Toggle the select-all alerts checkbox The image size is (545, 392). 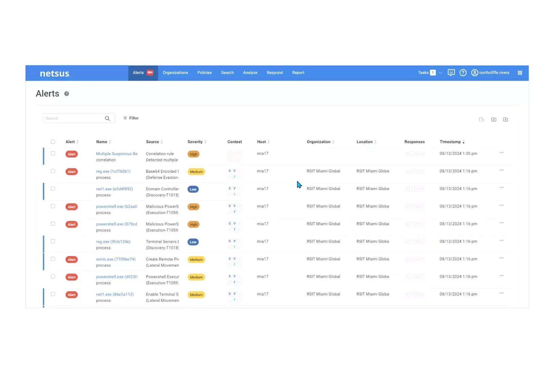53,142
